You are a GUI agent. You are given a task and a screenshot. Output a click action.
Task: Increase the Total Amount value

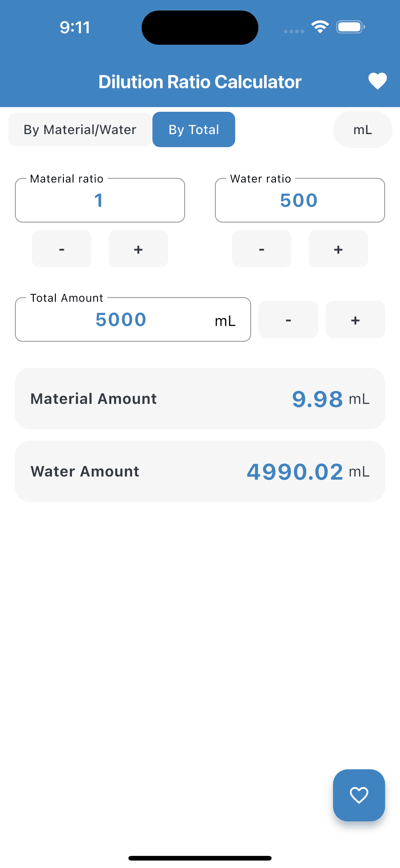coord(355,319)
